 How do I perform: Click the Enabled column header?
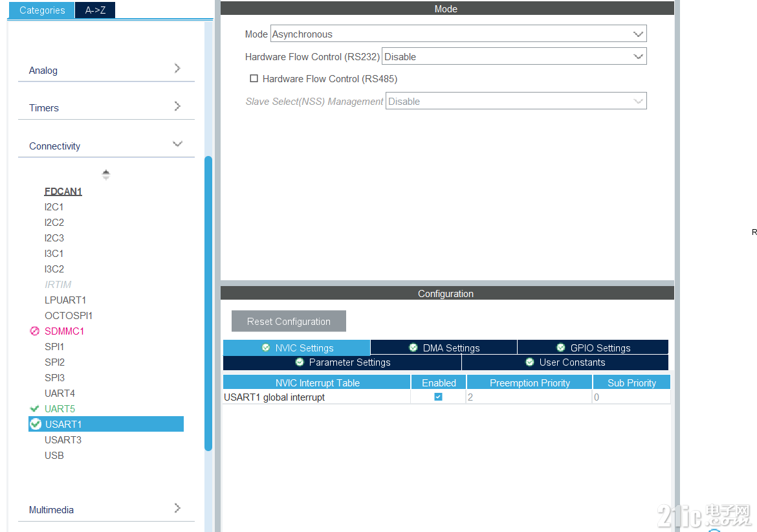pyautogui.click(x=439, y=382)
